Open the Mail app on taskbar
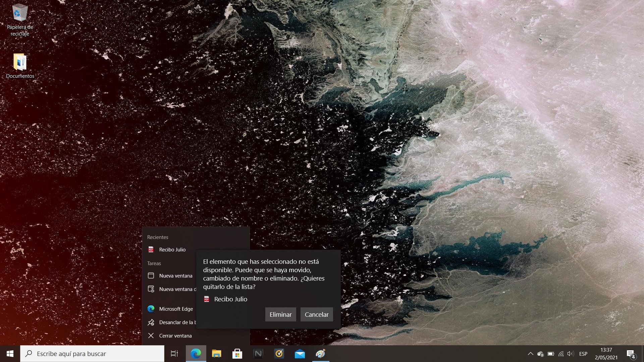The image size is (644, 362). pos(300,354)
